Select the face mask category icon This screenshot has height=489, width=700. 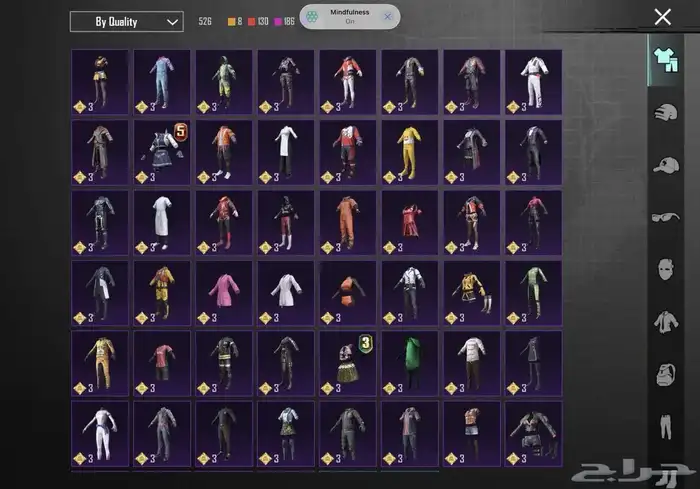[665, 268]
